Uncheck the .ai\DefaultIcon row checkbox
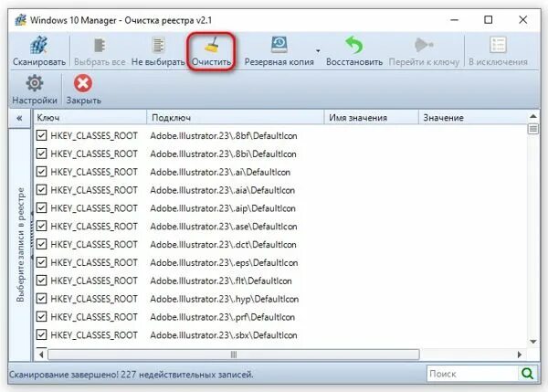The height and width of the screenshot is (392, 548). coord(41,172)
